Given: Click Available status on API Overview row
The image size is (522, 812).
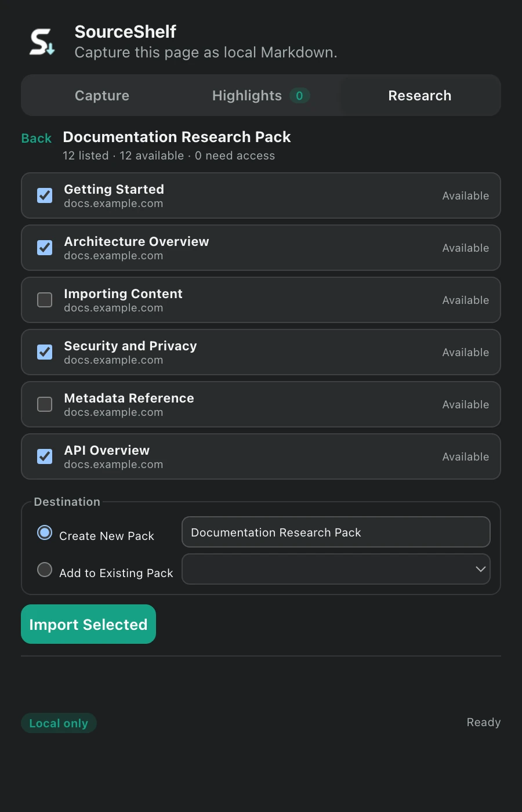Looking at the screenshot, I should (466, 457).
